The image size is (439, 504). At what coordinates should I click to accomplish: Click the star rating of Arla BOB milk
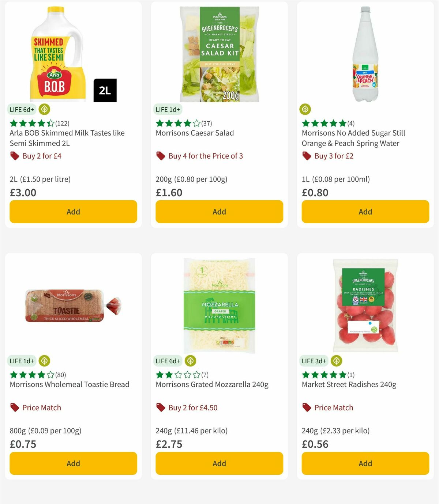(31, 123)
